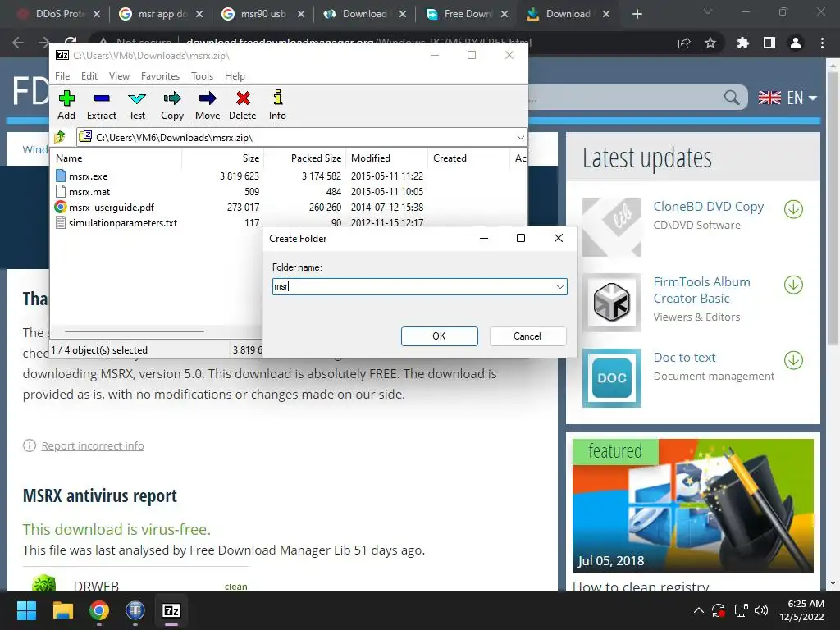The image size is (840, 630).
Task: Open the File menu in 7-Zip
Action: click(62, 76)
